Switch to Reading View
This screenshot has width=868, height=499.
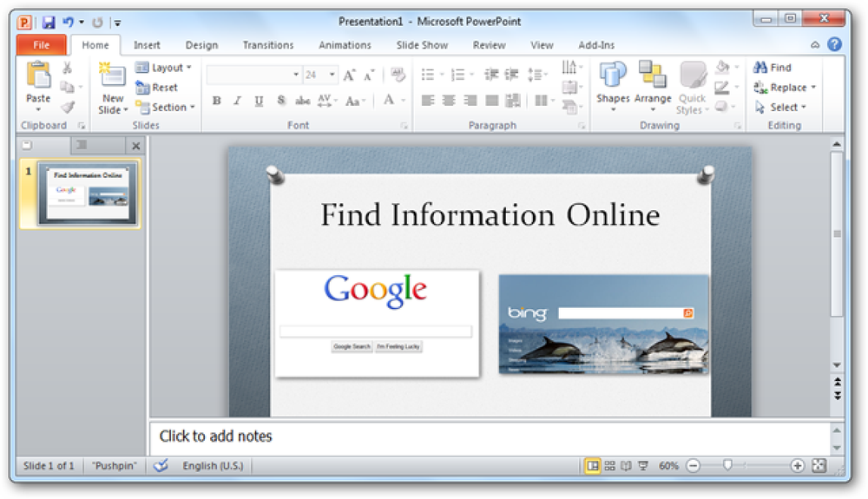tap(626, 466)
